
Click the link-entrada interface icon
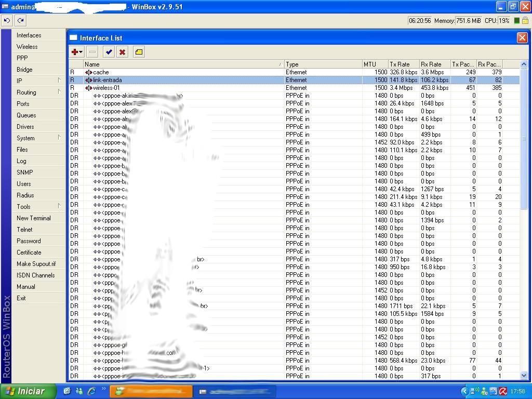click(x=88, y=80)
